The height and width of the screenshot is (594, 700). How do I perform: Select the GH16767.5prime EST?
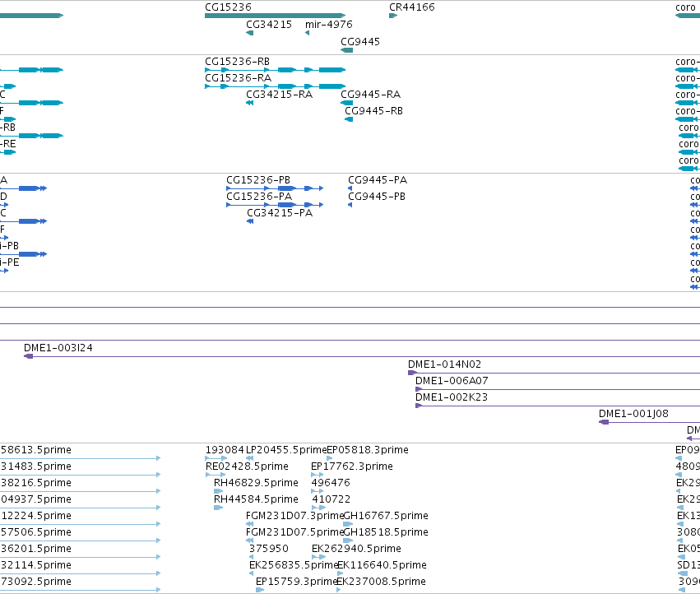(348, 524)
